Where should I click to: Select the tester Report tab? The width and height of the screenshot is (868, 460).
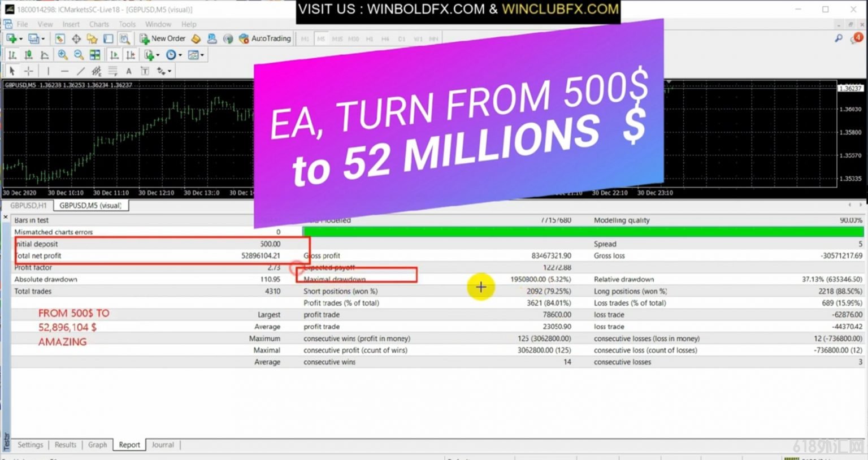(x=129, y=445)
